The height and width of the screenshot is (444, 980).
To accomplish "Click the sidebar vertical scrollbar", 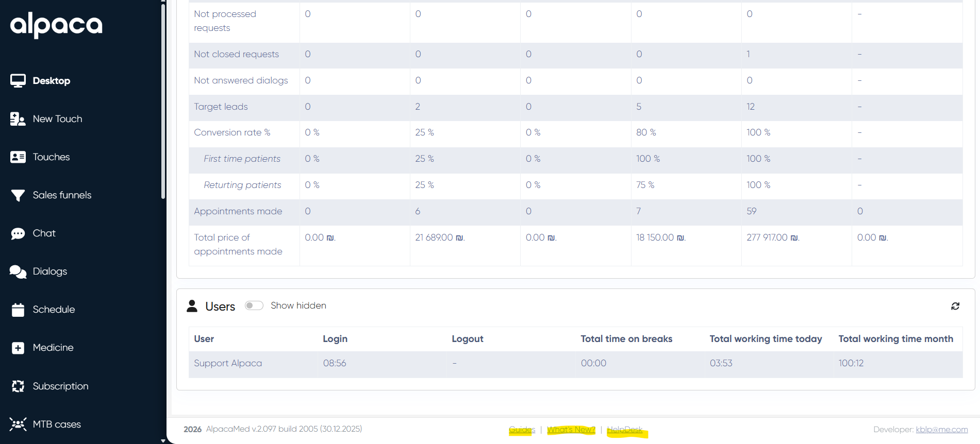I will click(x=163, y=103).
